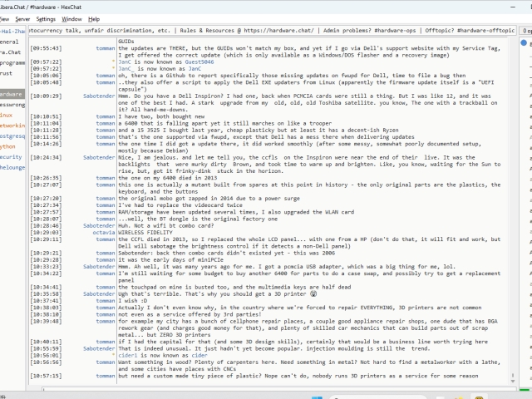Click the octavia nickname at 10:29:03
The image size is (532, 399).
pyautogui.click(x=104, y=233)
